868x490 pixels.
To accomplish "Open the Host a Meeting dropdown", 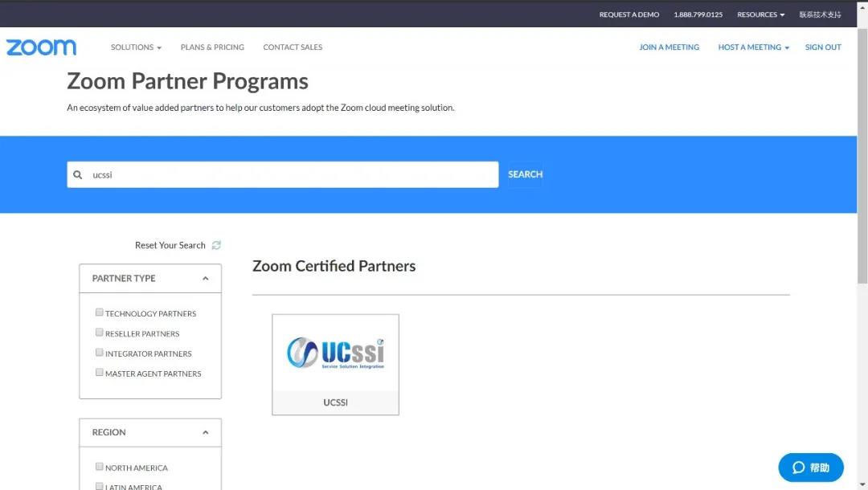I will click(753, 47).
